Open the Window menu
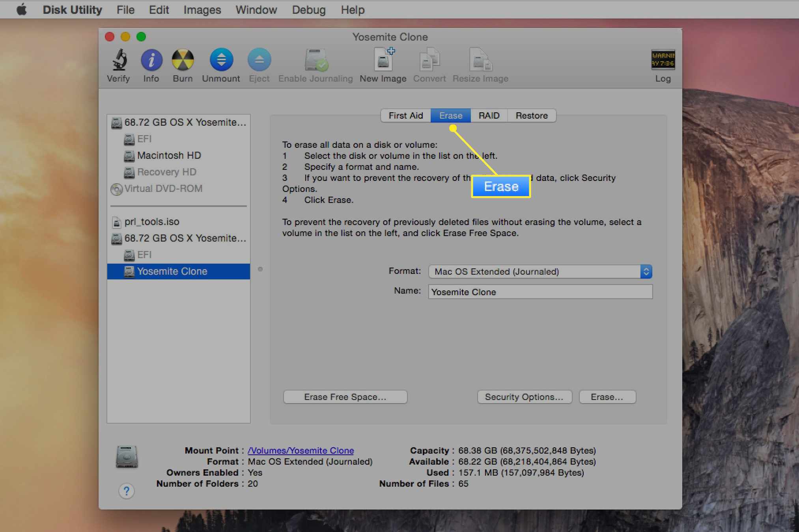 pyautogui.click(x=256, y=9)
